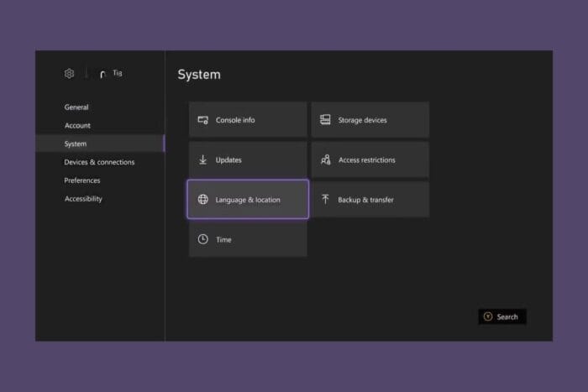Viewport: 588px width, 392px height.
Task: Open the Console info tile
Action: 248,120
